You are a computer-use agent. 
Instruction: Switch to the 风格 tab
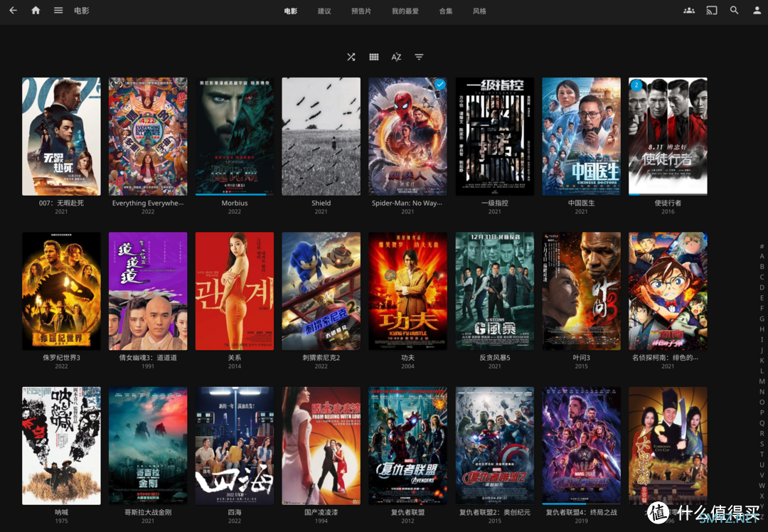tap(479, 11)
